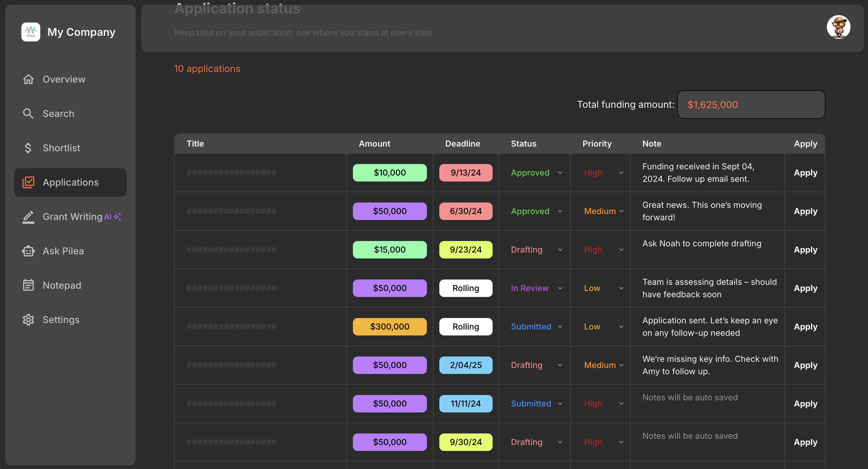Click the Overview home icon
The image size is (868, 469).
[28, 79]
